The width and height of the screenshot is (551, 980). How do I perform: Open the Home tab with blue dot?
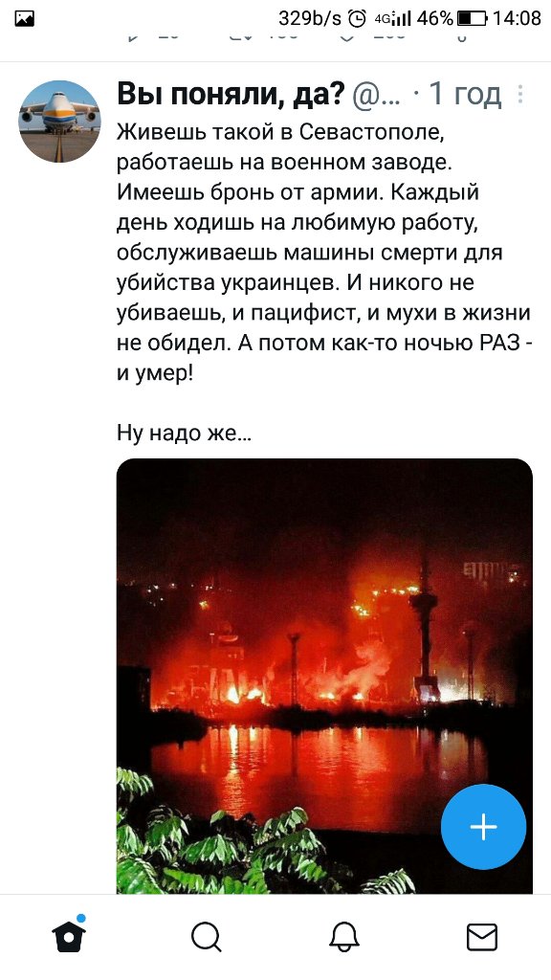69,936
